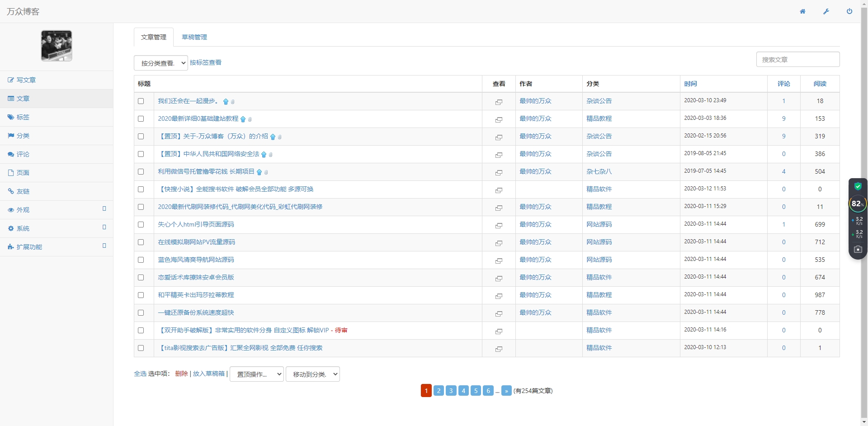Open the 置顶操作 dropdown
This screenshot has width=868, height=426.
(256, 374)
